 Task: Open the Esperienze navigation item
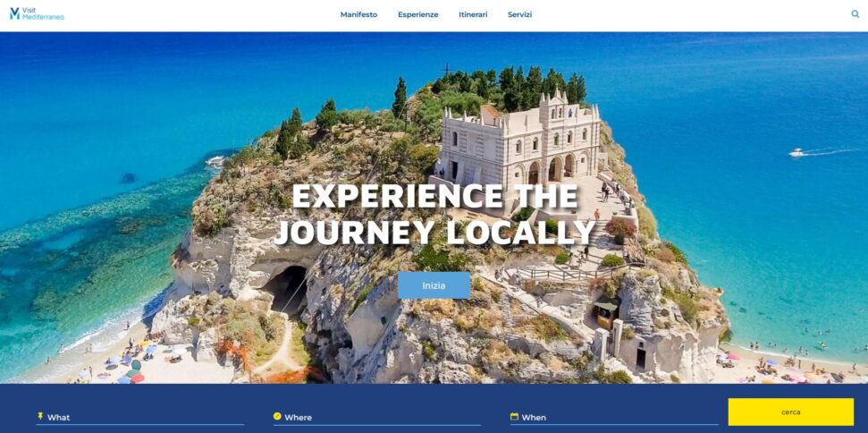(x=418, y=15)
